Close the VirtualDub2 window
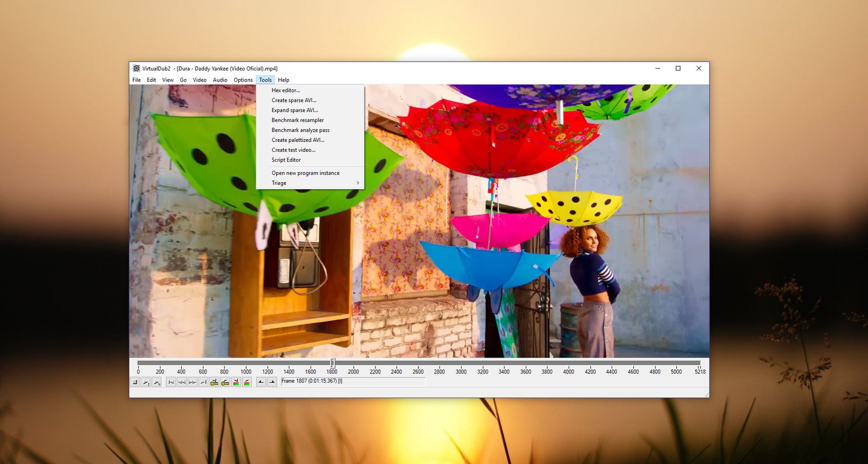 (x=699, y=69)
